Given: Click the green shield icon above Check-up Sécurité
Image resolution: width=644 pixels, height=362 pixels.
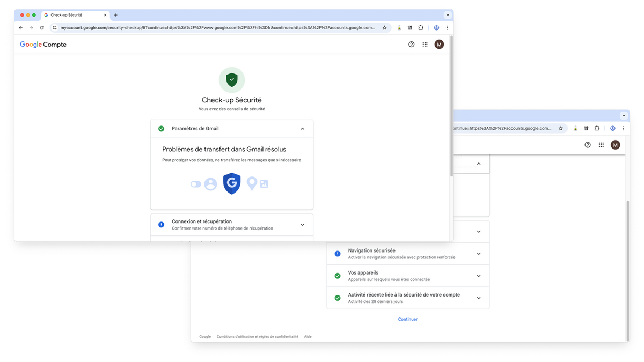Looking at the screenshot, I should pos(232,80).
